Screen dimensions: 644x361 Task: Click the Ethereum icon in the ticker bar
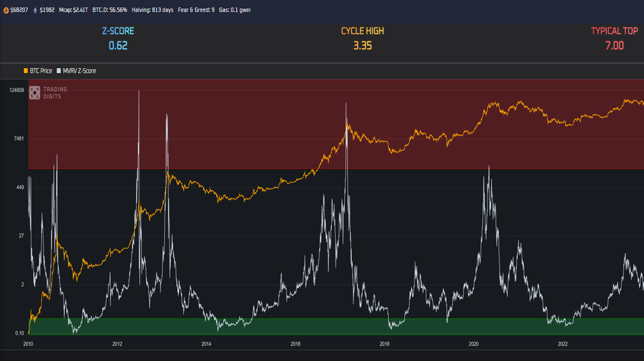[x=35, y=10]
